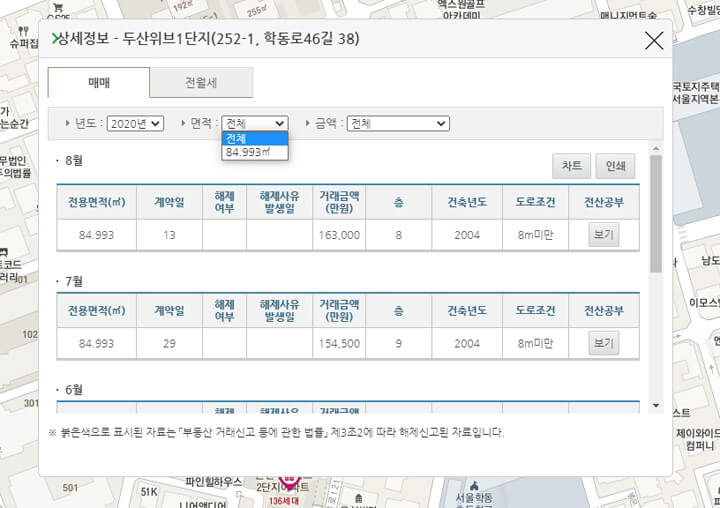Click the 7월 table 층 header
This screenshot has height=508, width=720.
click(399, 310)
